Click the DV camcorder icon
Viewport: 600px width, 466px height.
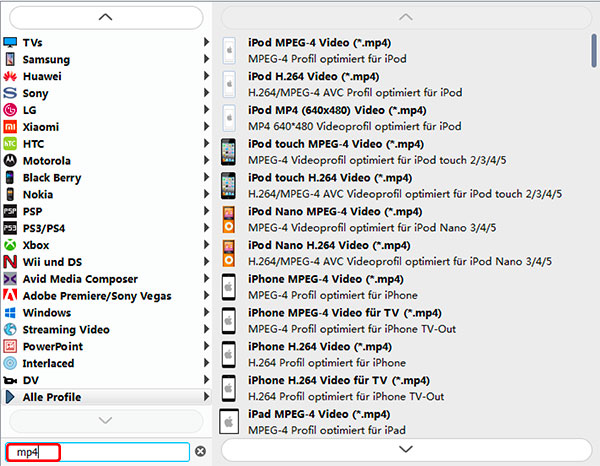pyautogui.click(x=10, y=380)
